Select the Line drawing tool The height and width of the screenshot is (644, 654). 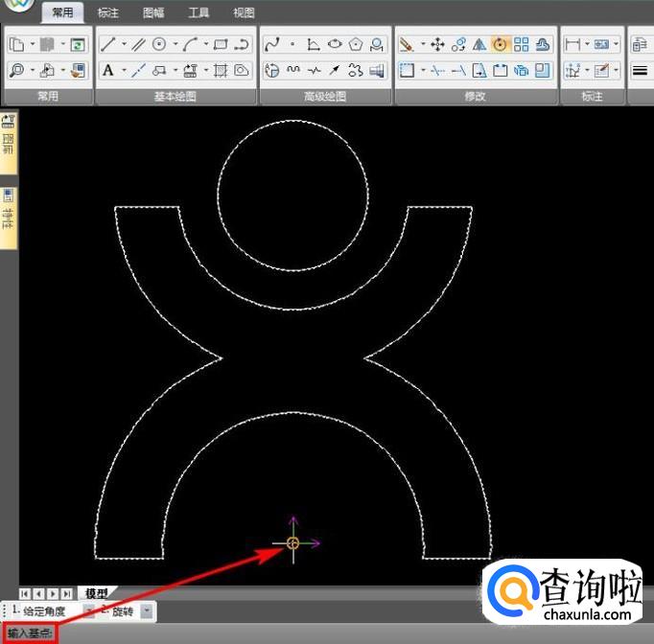click(x=108, y=45)
